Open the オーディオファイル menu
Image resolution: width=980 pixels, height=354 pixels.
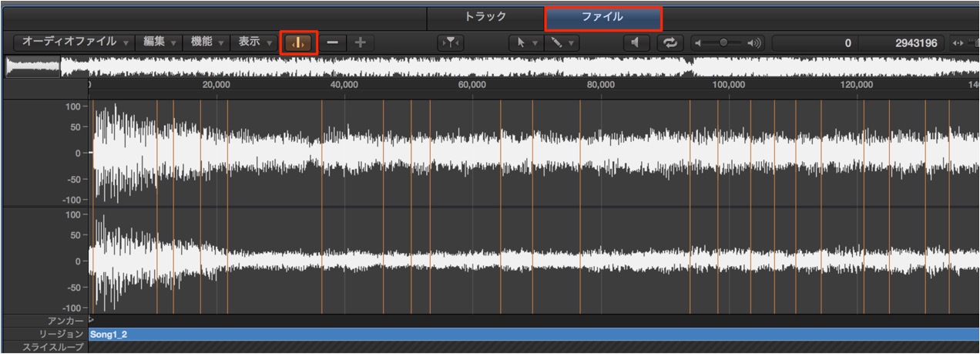(x=75, y=42)
